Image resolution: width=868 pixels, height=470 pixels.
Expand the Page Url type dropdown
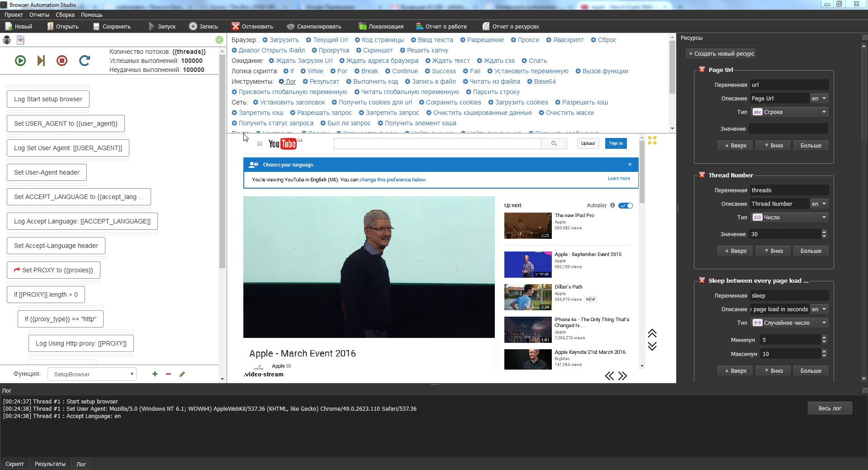click(789, 112)
